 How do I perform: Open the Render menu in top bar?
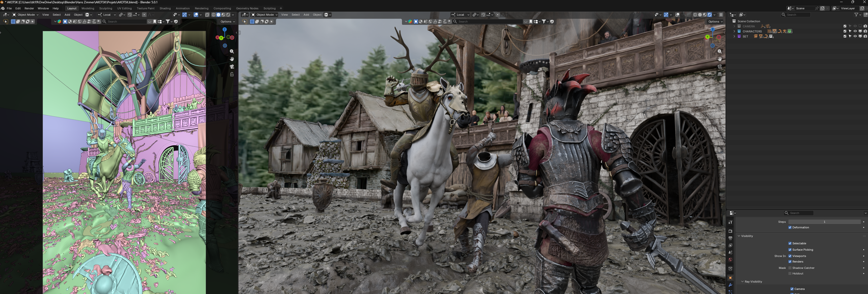[29, 8]
